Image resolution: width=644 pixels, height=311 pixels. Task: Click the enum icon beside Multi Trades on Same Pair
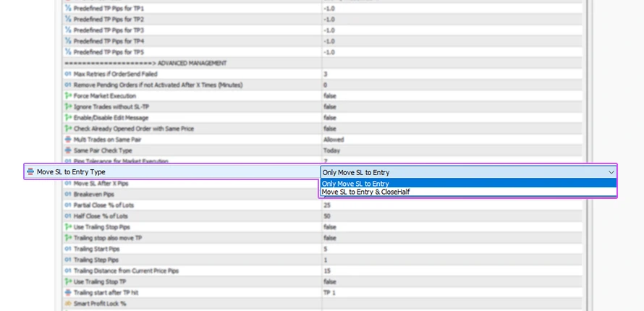point(68,140)
